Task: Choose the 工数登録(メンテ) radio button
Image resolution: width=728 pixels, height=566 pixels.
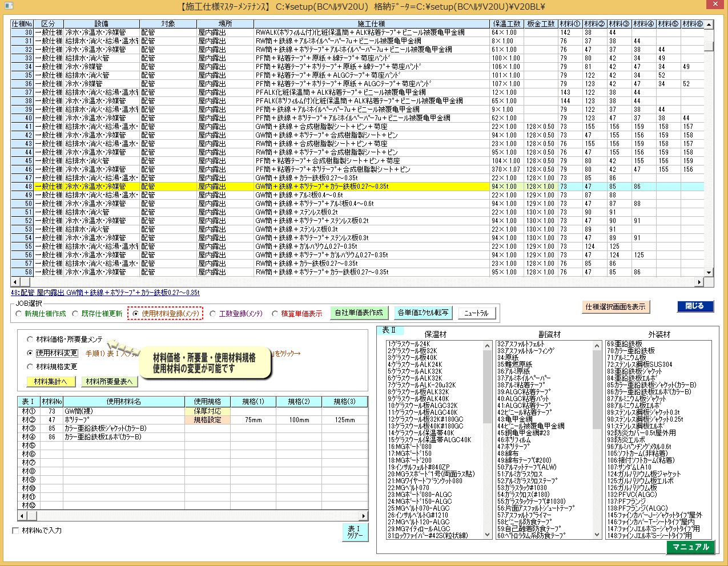Action: pyautogui.click(x=213, y=314)
